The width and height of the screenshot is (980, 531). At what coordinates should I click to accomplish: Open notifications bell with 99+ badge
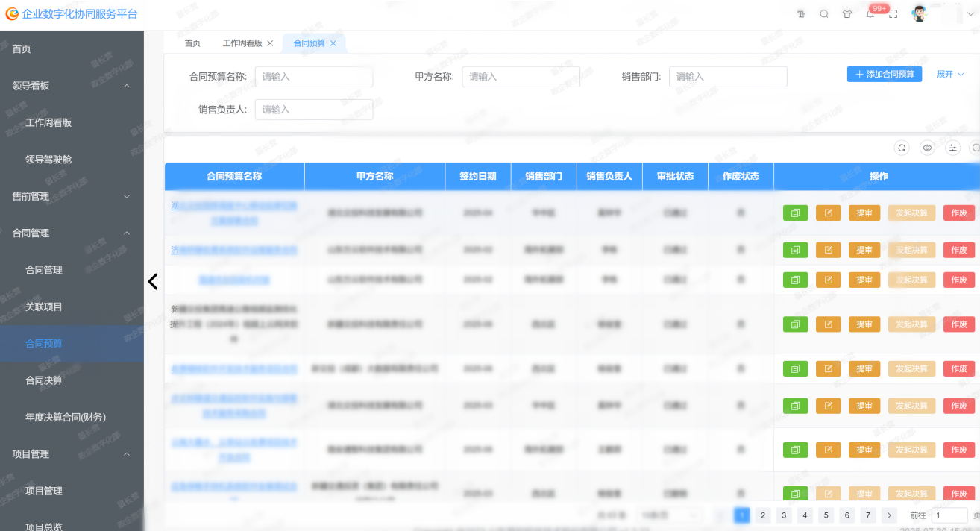click(870, 14)
